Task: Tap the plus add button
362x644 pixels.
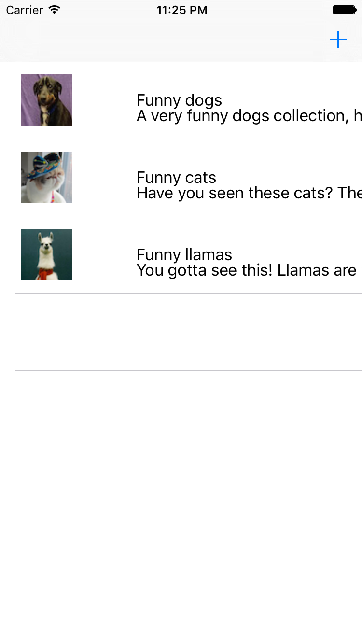Action: pos(338,40)
